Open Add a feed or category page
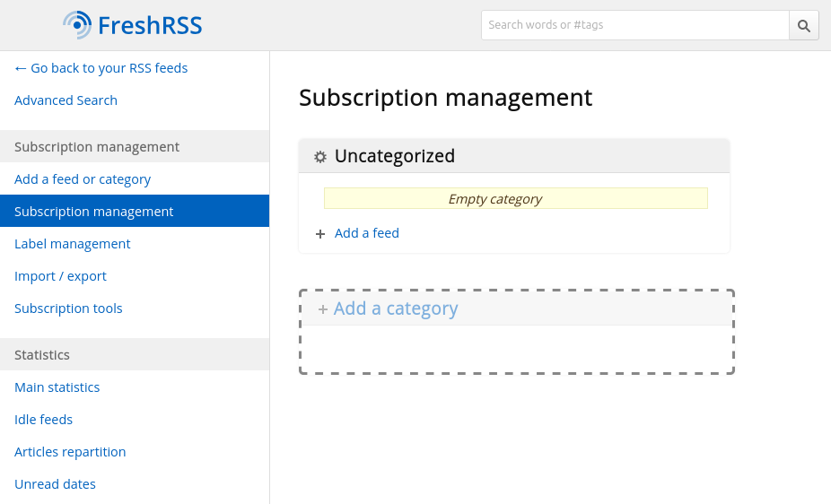831x504 pixels. [x=83, y=179]
